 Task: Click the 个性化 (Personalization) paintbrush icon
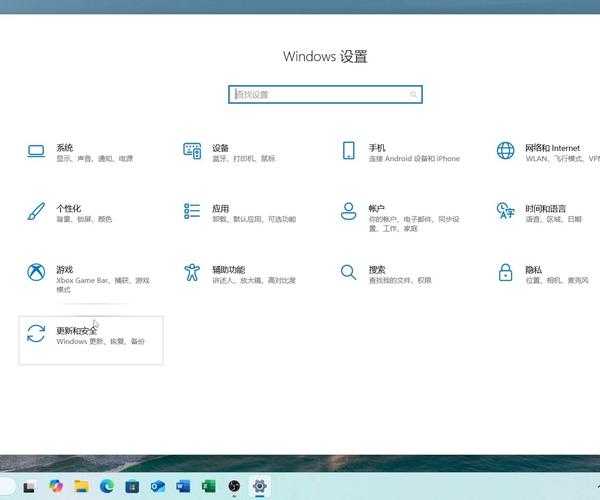point(37,211)
